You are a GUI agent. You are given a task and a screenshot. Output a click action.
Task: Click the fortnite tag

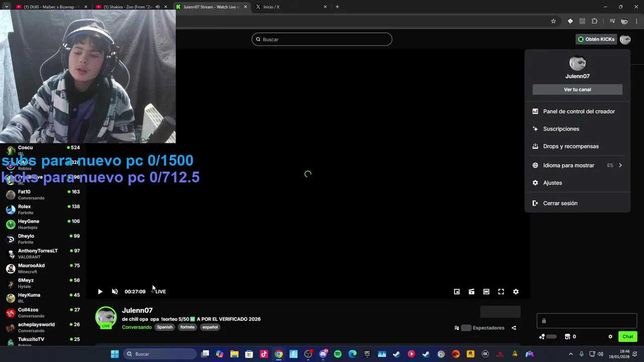[187, 327]
